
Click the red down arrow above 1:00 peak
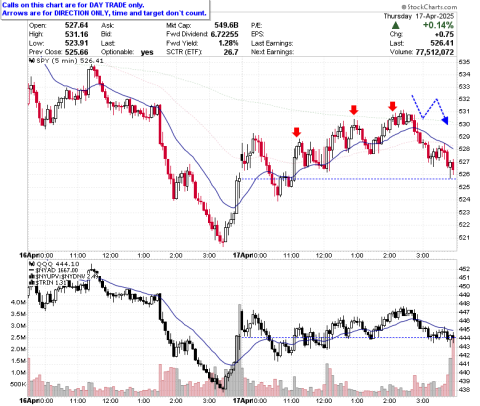point(354,110)
